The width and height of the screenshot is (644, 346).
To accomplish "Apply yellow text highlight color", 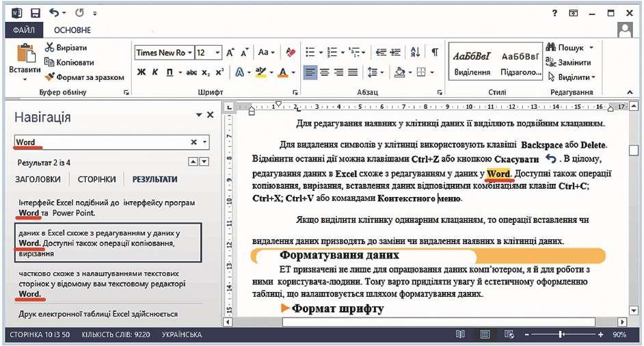I will [x=260, y=72].
